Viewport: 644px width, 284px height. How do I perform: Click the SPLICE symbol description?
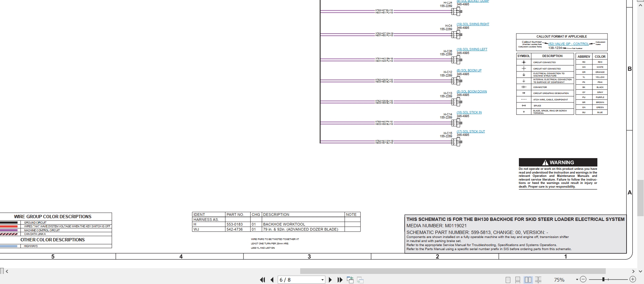(537, 106)
